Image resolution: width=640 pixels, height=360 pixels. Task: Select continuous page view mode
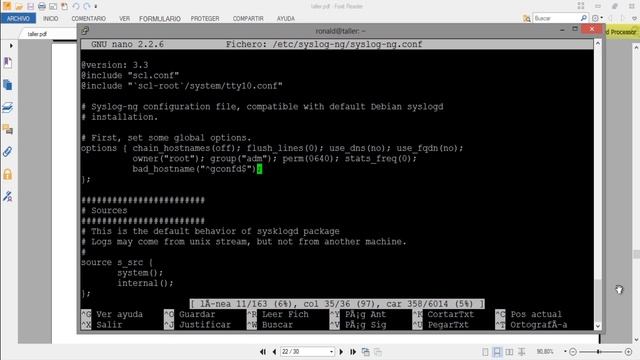pos(497,351)
